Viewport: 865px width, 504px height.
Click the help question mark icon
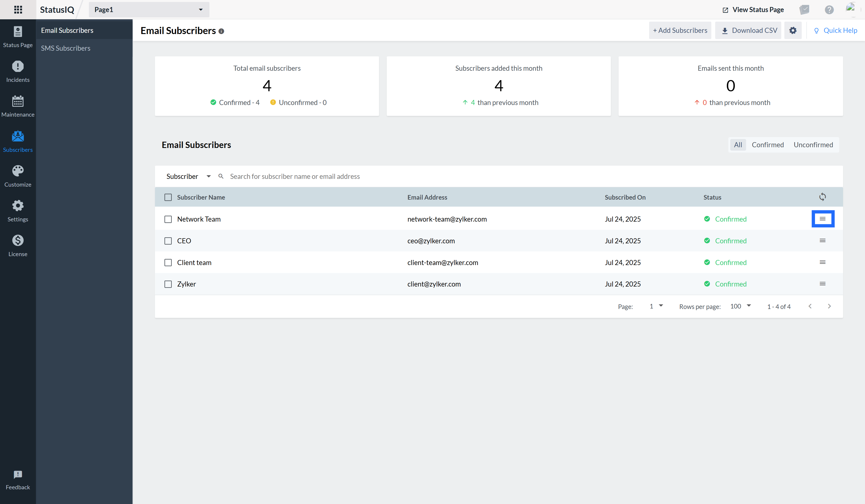point(829,10)
